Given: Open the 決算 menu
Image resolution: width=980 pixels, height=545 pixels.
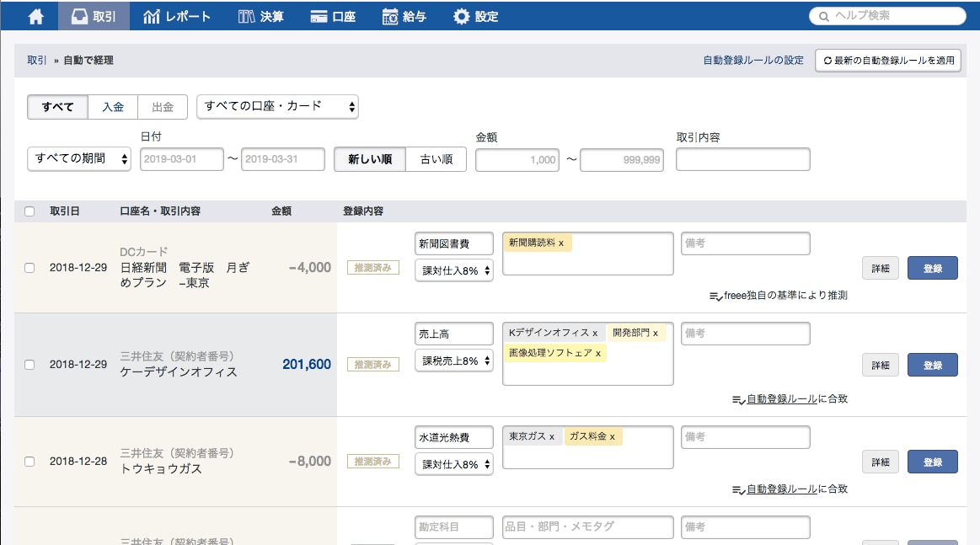Looking at the screenshot, I should point(260,16).
